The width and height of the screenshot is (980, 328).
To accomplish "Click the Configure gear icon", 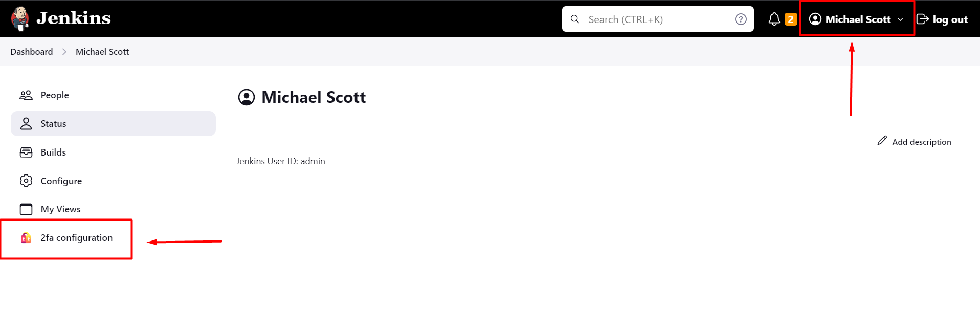I will (x=26, y=181).
